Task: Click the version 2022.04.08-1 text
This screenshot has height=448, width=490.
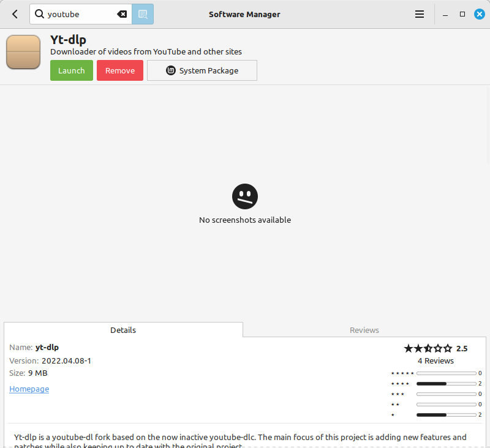Action: tap(66, 361)
